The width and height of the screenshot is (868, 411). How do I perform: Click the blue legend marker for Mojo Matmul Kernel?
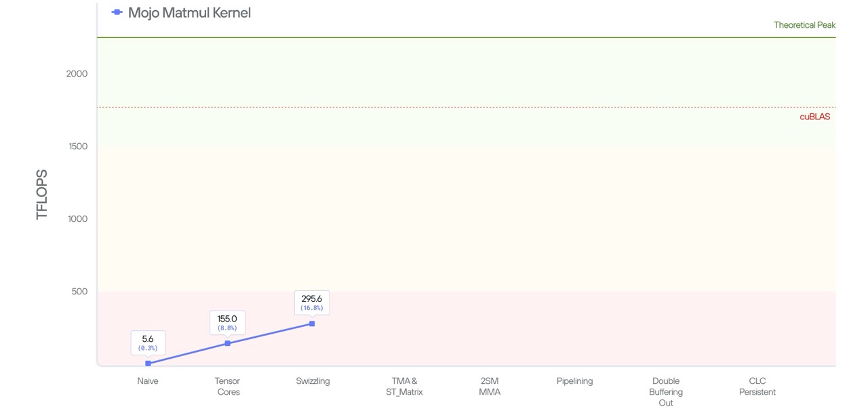[x=117, y=12]
